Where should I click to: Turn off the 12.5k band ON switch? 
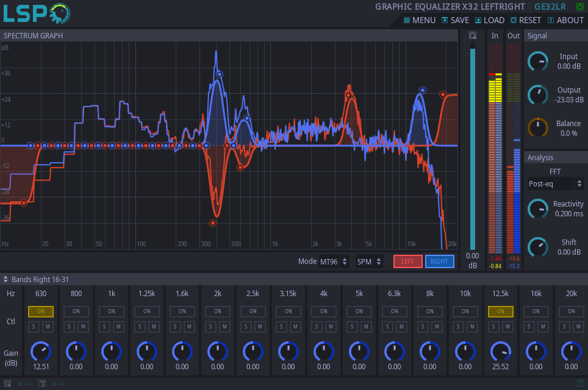coord(501,311)
